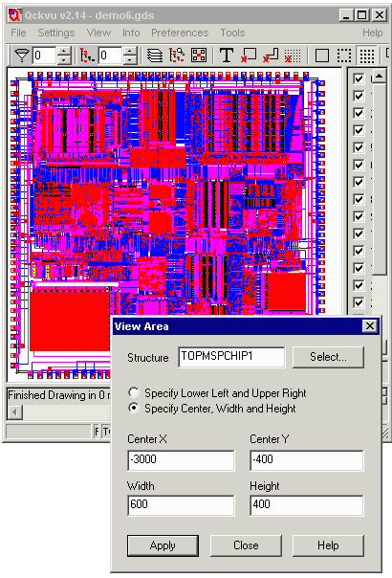392x578 pixels.
Task: Click the array reference display icon
Action: click(x=199, y=56)
